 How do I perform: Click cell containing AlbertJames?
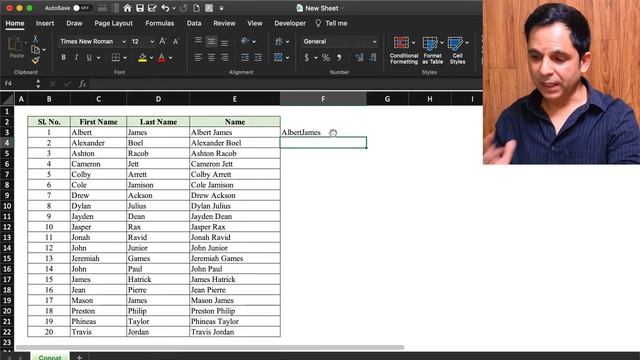tap(323, 132)
